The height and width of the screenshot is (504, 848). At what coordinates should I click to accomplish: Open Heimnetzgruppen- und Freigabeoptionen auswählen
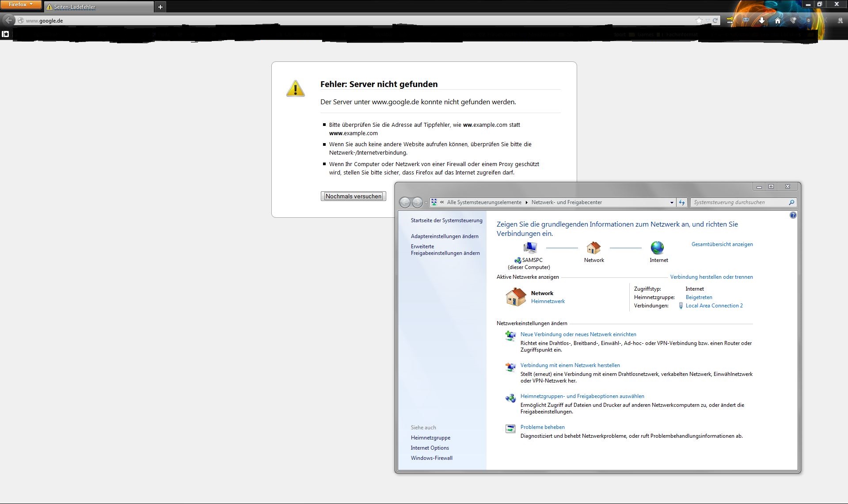point(582,396)
